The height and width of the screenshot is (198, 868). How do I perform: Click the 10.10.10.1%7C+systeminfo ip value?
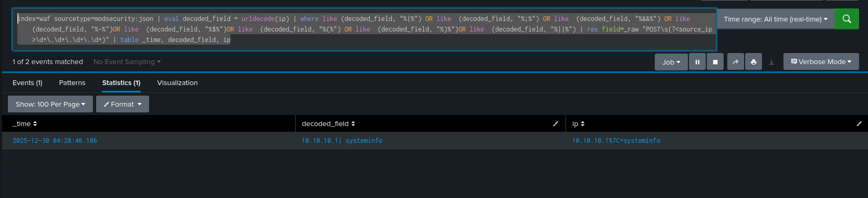pos(616,141)
